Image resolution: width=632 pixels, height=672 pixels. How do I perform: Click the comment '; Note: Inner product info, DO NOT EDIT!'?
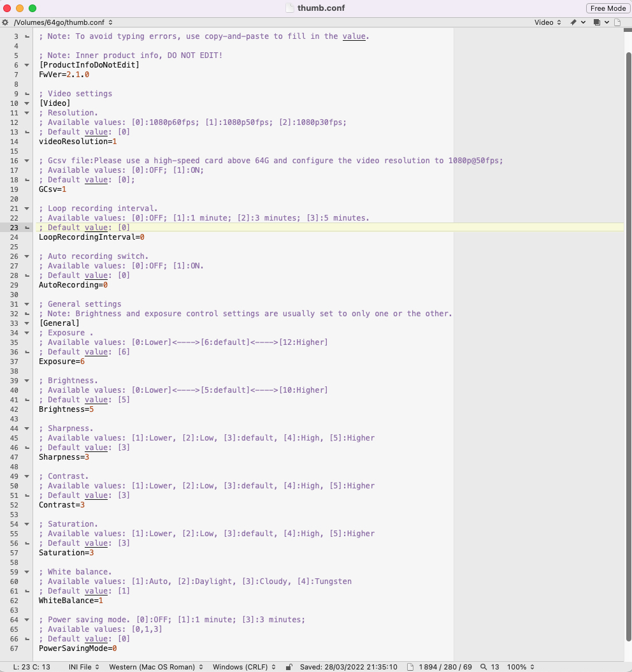pyautogui.click(x=131, y=55)
